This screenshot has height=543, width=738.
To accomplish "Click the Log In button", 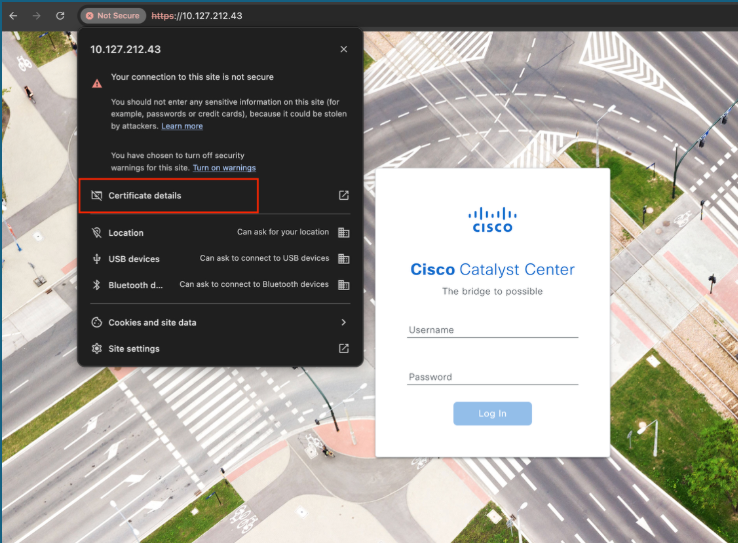I will 492,414.
